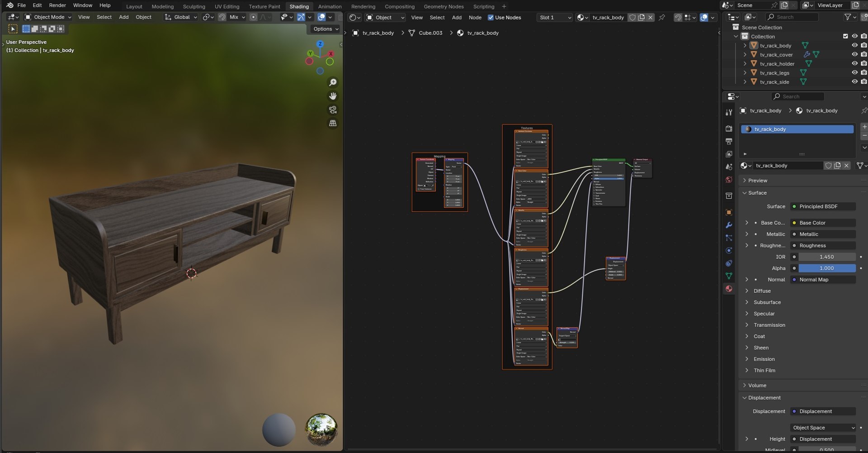
Task: Toggle the Use Nodes checkbox
Action: (x=491, y=18)
